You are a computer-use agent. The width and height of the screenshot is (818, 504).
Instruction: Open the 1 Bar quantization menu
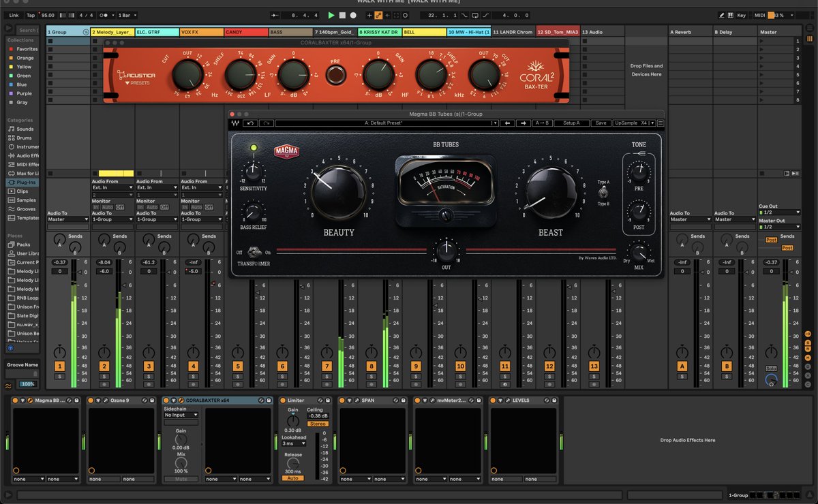tap(127, 15)
